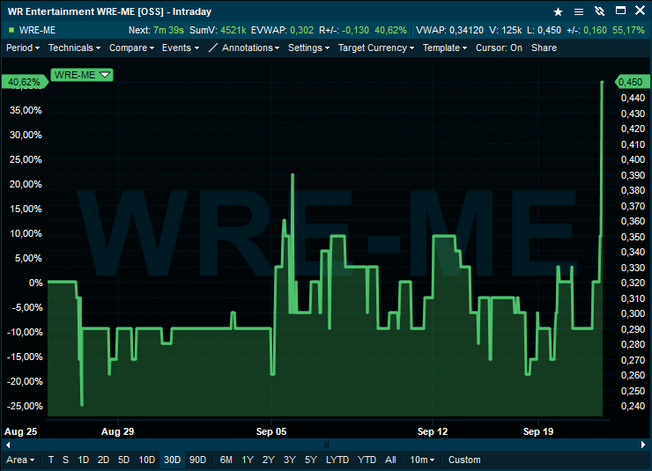Image resolution: width=652 pixels, height=471 pixels.
Task: Select the 5D period
Action: coord(123,460)
